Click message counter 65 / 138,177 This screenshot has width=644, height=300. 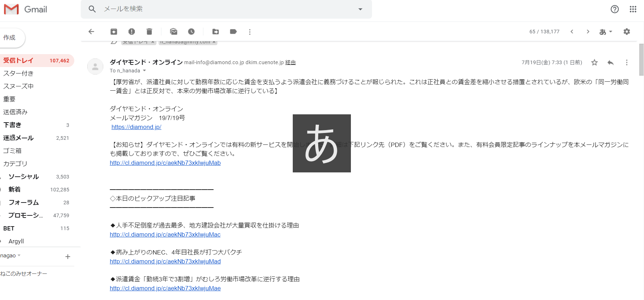544,32
